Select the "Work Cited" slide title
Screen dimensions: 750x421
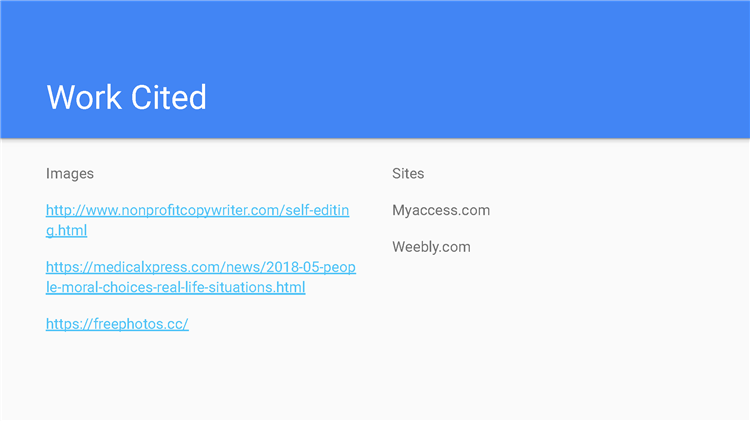pyautogui.click(x=127, y=98)
